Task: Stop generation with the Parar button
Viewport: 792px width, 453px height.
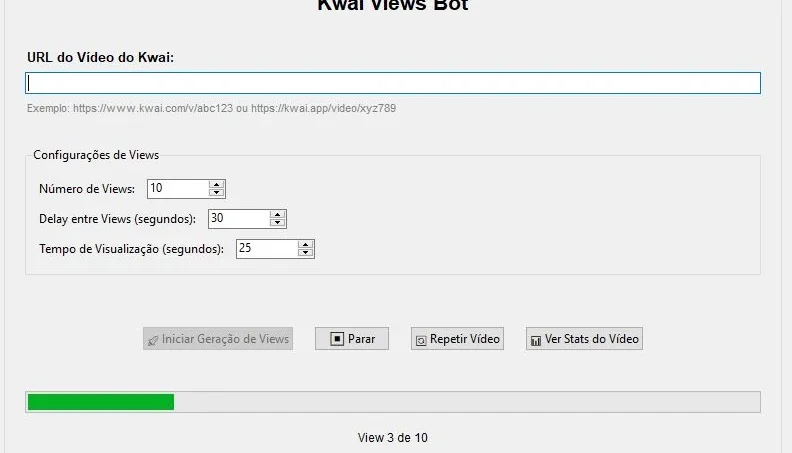Action: 352,339
